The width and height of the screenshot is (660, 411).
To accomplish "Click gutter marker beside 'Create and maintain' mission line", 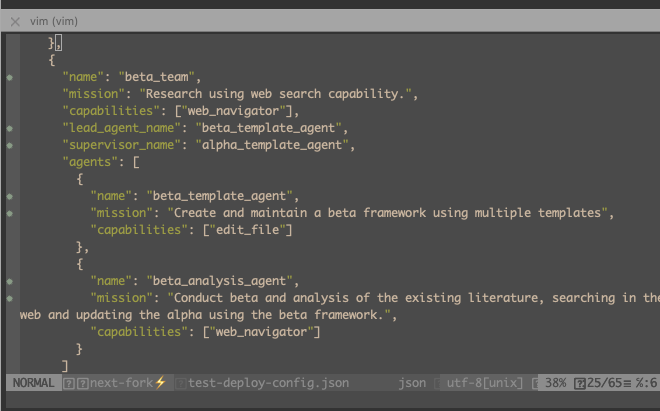I will point(10,214).
